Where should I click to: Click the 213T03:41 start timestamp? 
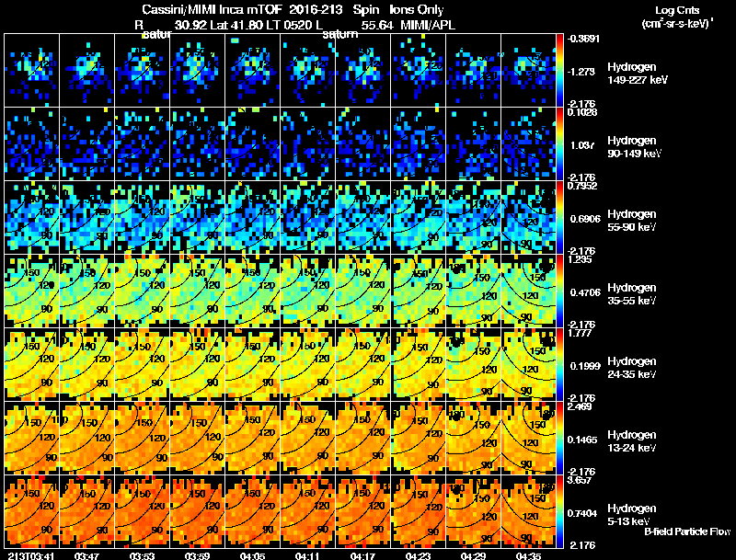(x=31, y=555)
